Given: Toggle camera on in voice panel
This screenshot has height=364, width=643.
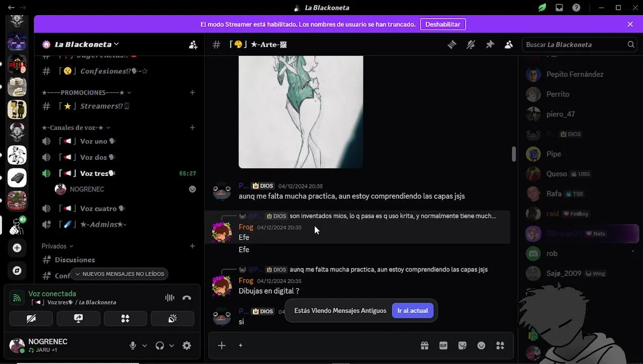Looking at the screenshot, I should [x=31, y=318].
